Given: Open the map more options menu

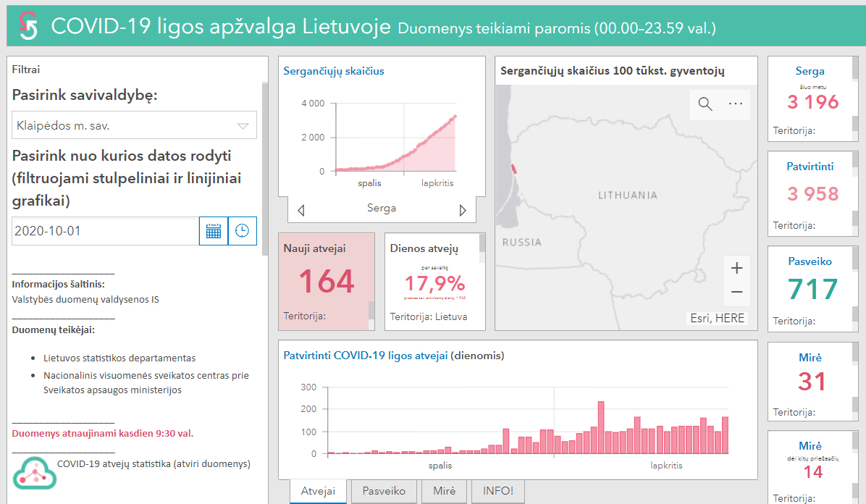Looking at the screenshot, I should click(736, 104).
